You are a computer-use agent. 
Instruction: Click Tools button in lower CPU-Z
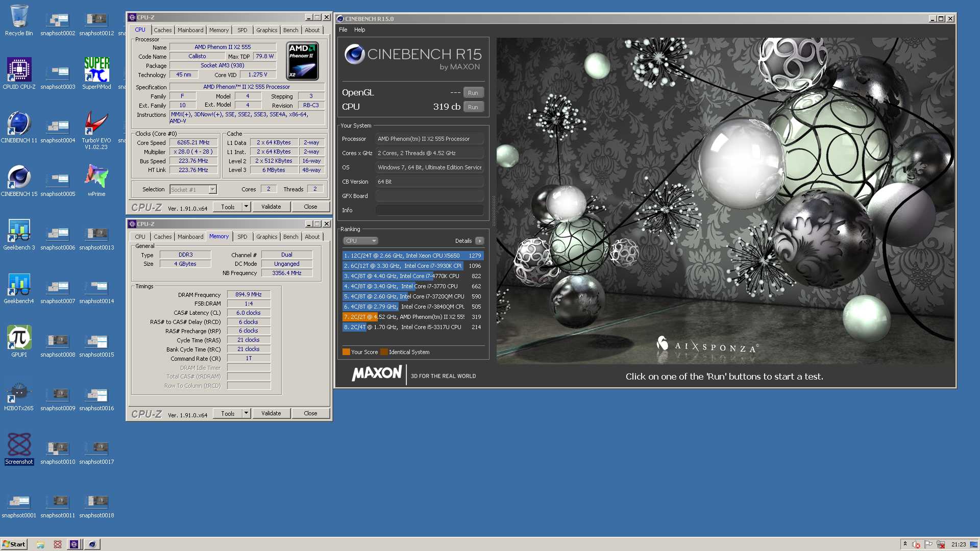(228, 413)
